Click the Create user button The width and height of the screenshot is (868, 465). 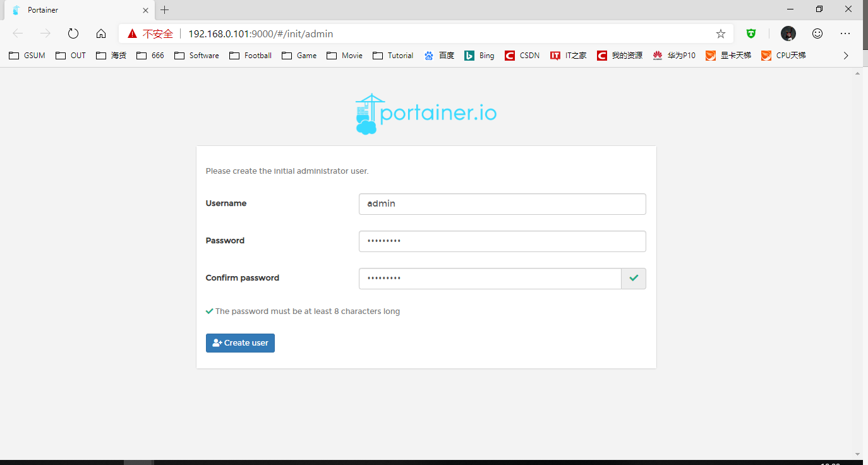[x=240, y=342]
